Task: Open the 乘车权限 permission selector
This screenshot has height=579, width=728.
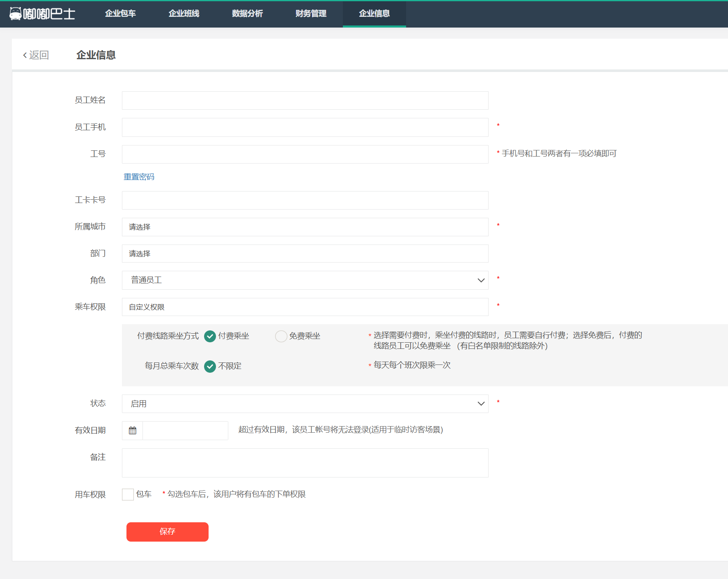Action: pyautogui.click(x=305, y=307)
